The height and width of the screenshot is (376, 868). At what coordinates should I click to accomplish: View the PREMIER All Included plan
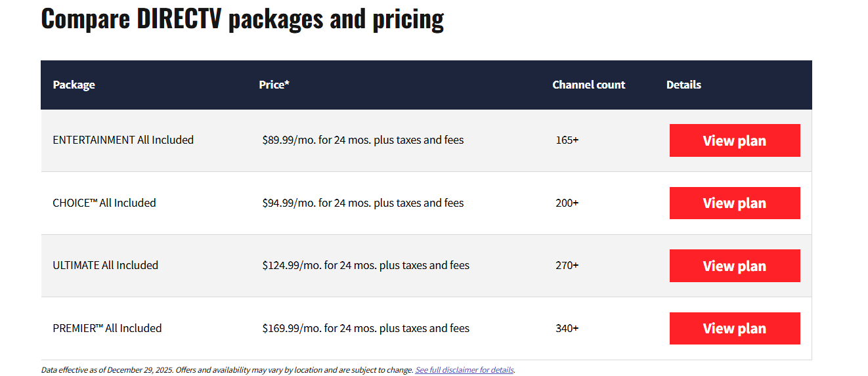pyautogui.click(x=734, y=328)
